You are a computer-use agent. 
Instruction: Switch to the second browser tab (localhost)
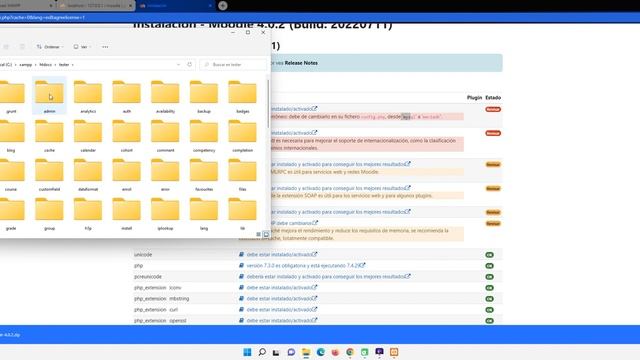pos(96,6)
